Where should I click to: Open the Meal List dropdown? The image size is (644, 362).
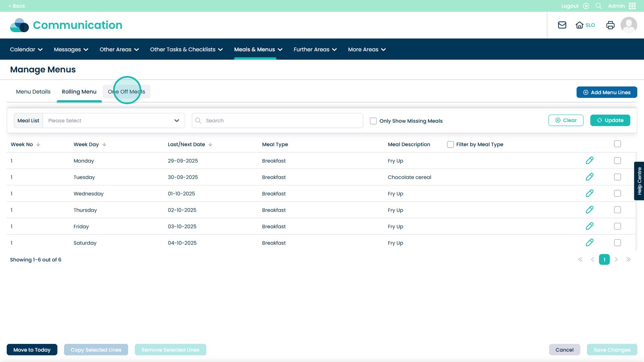click(114, 121)
